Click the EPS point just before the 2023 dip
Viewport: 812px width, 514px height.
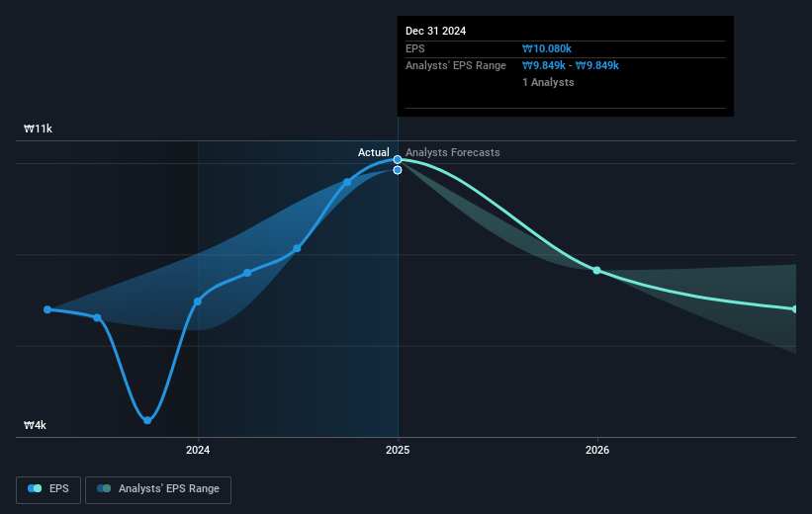point(97,317)
